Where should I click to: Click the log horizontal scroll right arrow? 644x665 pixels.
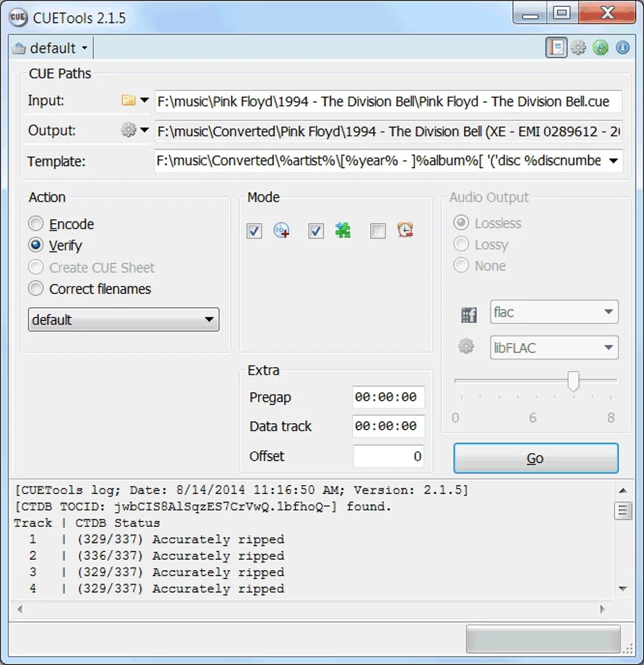click(603, 610)
